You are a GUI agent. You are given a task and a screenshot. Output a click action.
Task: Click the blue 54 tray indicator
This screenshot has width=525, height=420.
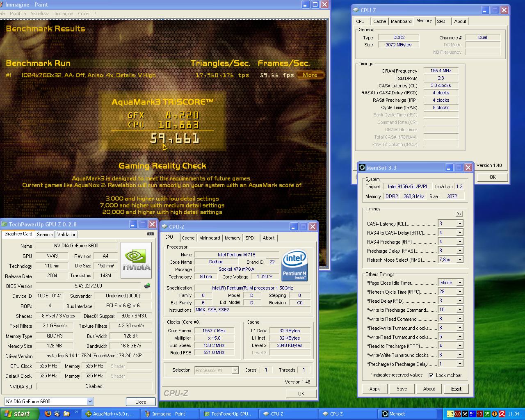tap(472, 414)
